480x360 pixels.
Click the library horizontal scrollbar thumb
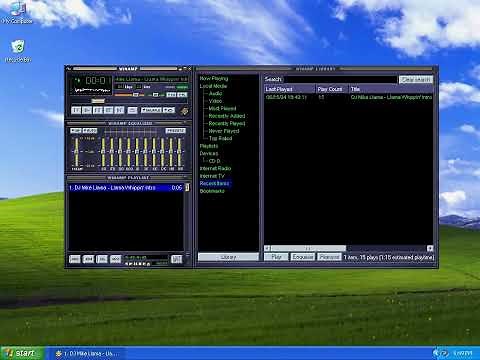(x=308, y=248)
